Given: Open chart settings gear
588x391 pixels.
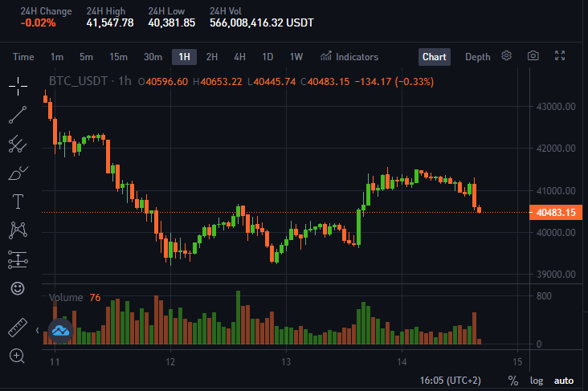Looking at the screenshot, I should coord(506,56).
